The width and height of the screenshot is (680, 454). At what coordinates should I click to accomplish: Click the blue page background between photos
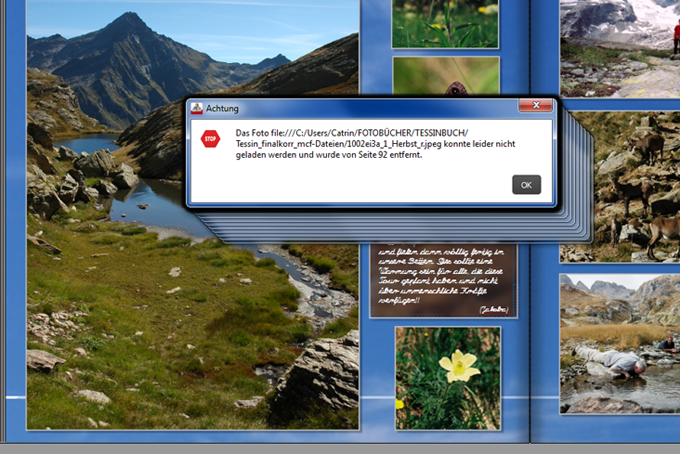click(x=376, y=369)
